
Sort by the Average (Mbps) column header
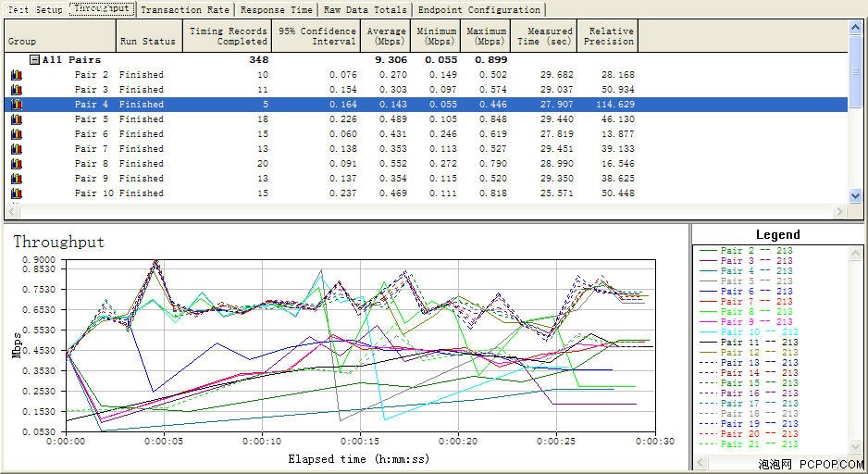click(x=385, y=36)
